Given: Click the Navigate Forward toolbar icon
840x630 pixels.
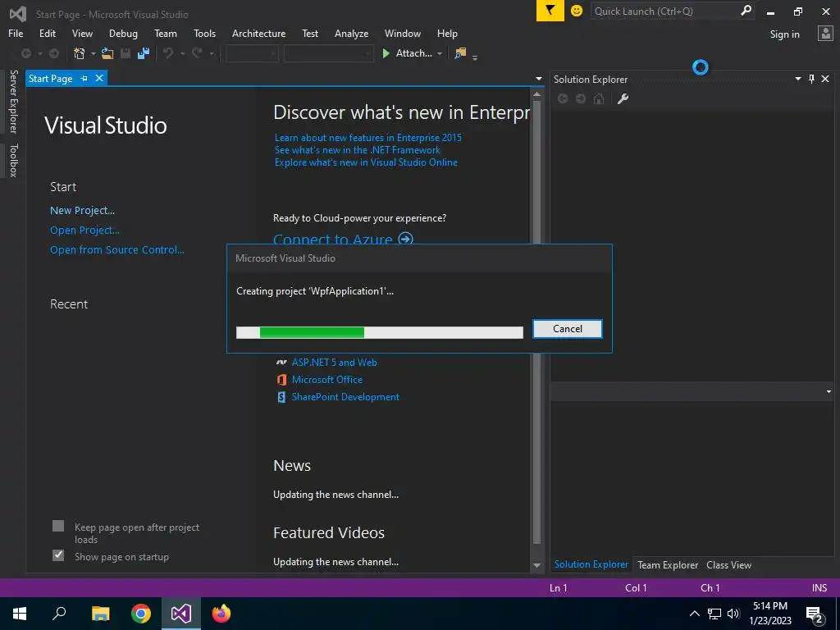Looking at the screenshot, I should 54,53.
